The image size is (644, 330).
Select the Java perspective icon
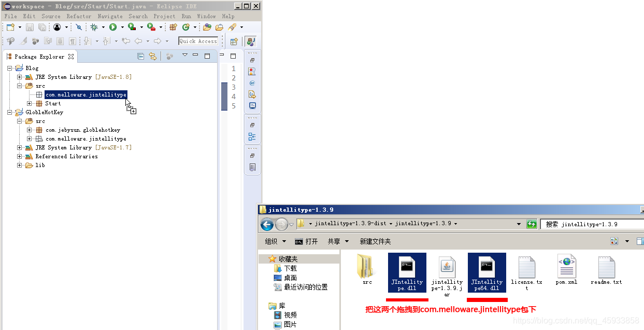251,41
